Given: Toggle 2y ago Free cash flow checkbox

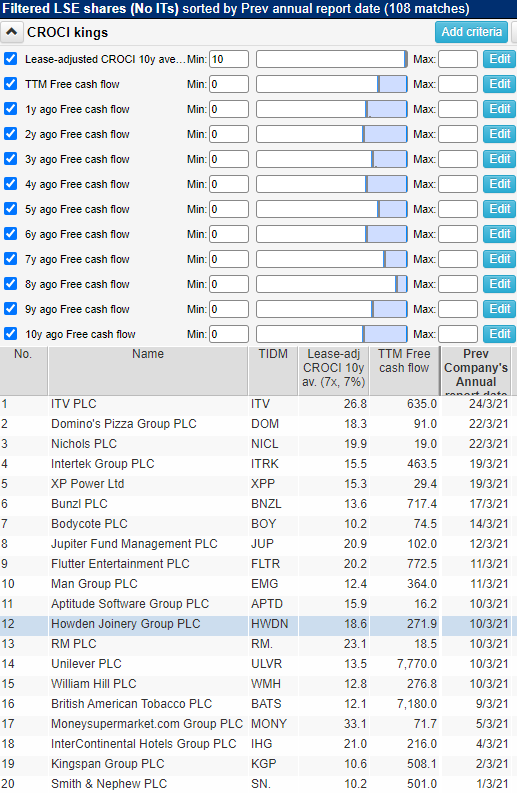Looking at the screenshot, I should [11, 134].
